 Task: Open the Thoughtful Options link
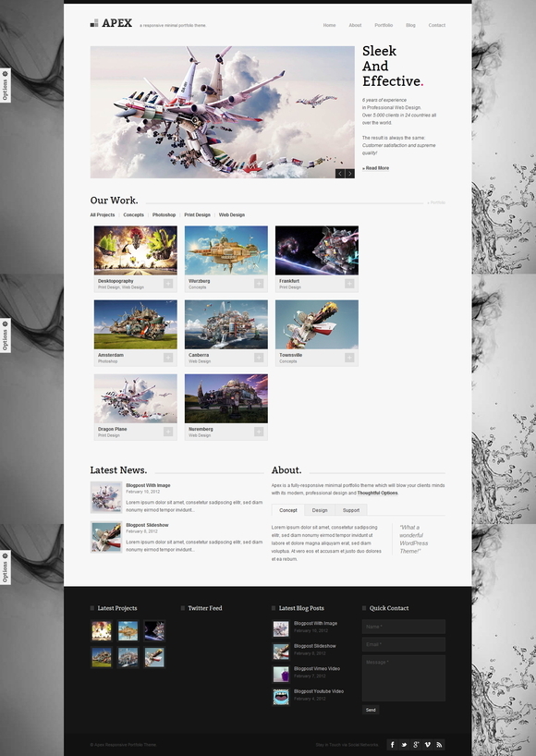pyautogui.click(x=377, y=494)
